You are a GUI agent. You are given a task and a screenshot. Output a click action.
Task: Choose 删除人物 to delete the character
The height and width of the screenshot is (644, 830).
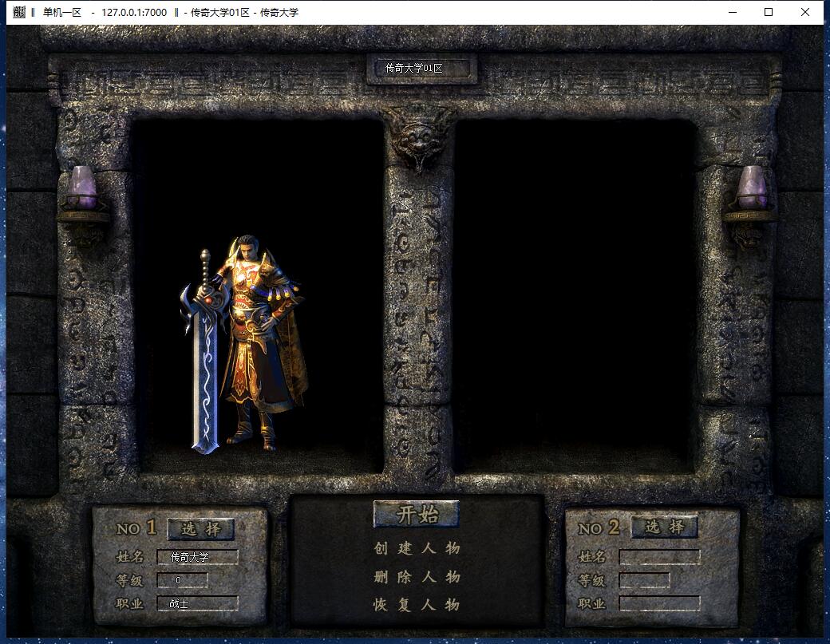(417, 576)
